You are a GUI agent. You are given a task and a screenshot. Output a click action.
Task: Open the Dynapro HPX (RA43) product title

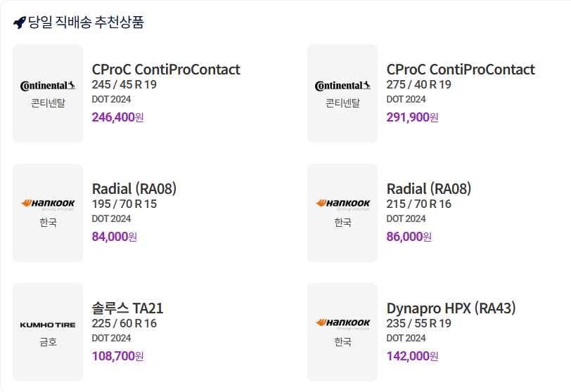[451, 308]
